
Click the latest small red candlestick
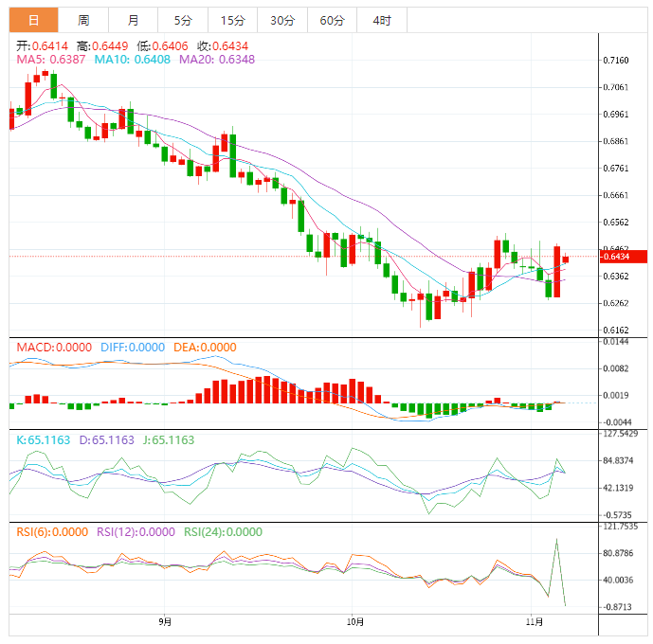565,259
